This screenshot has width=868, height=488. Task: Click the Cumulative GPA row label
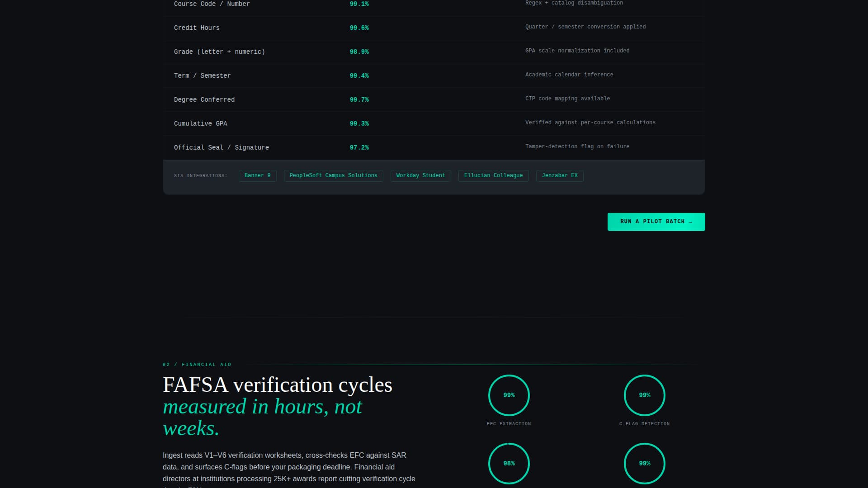click(201, 124)
